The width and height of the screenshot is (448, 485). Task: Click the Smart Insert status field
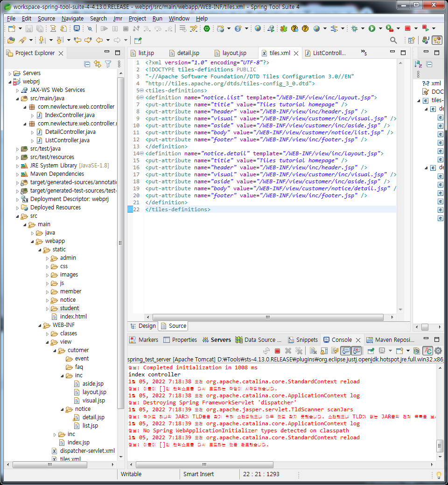198,474
